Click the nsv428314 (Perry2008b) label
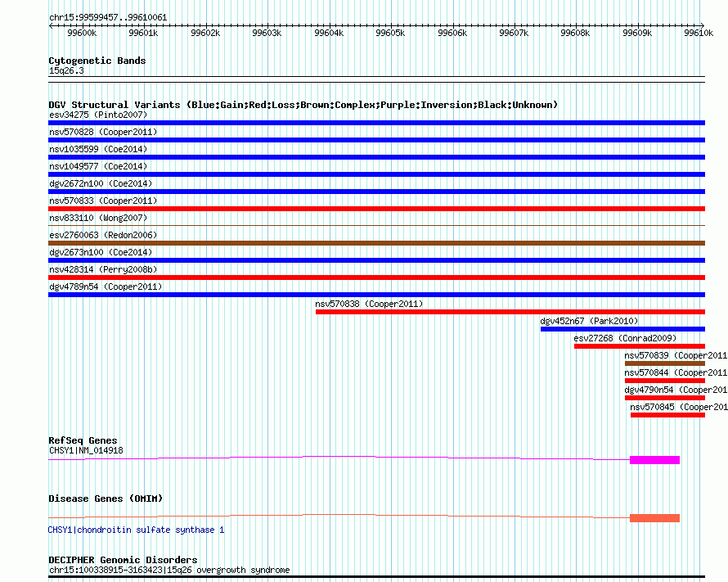Image resolution: width=728 pixels, height=582 pixels. (103, 269)
